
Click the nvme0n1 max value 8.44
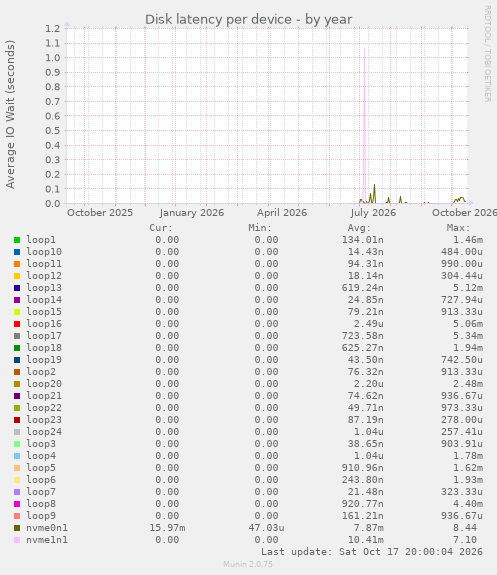pyautogui.click(x=465, y=528)
